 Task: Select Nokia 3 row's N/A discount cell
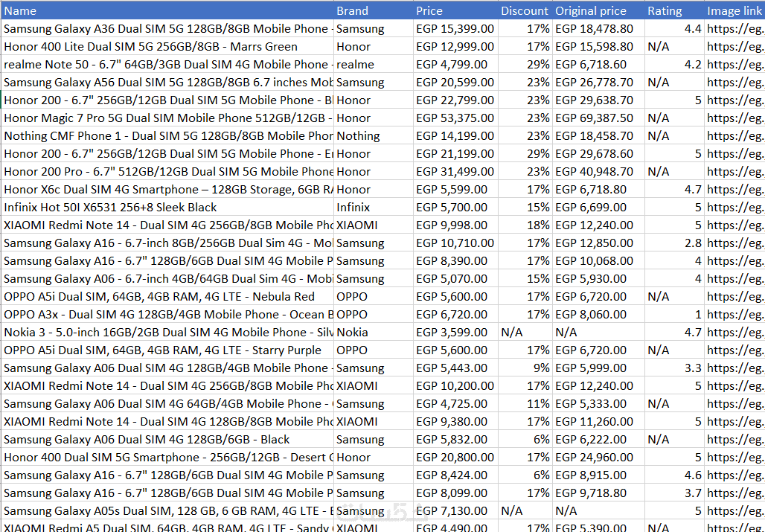point(525,333)
